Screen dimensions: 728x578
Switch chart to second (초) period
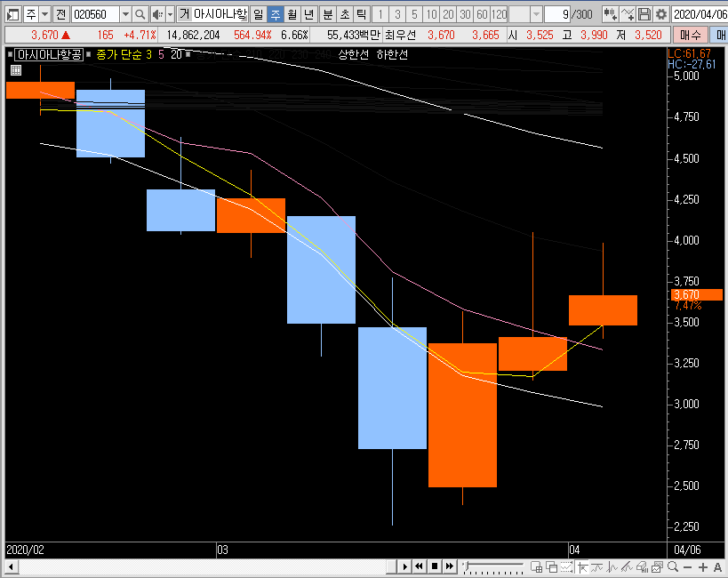coord(345,15)
